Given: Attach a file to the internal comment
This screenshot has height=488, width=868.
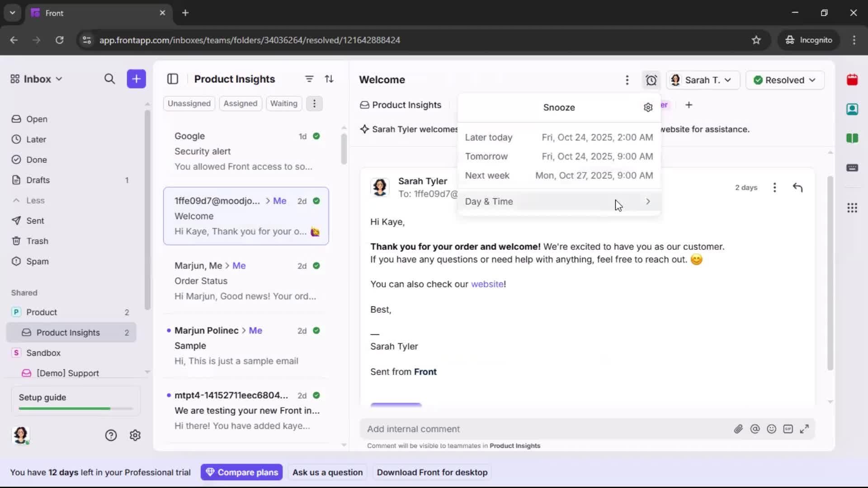Looking at the screenshot, I should click(x=739, y=429).
